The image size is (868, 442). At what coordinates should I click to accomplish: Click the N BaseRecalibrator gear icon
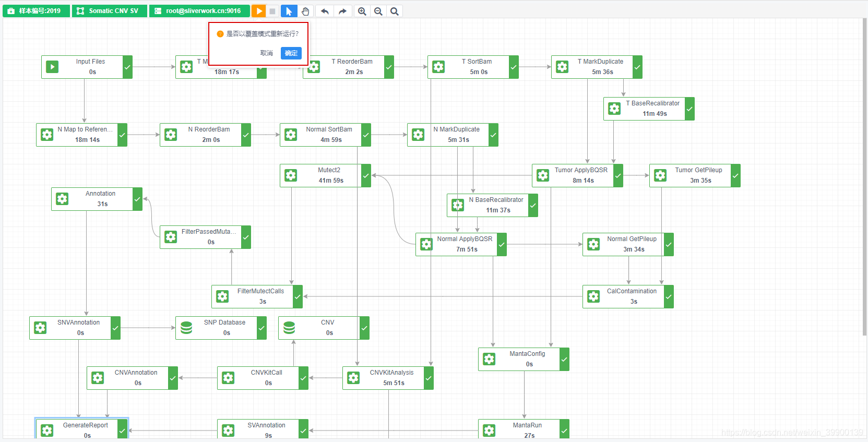pos(458,205)
